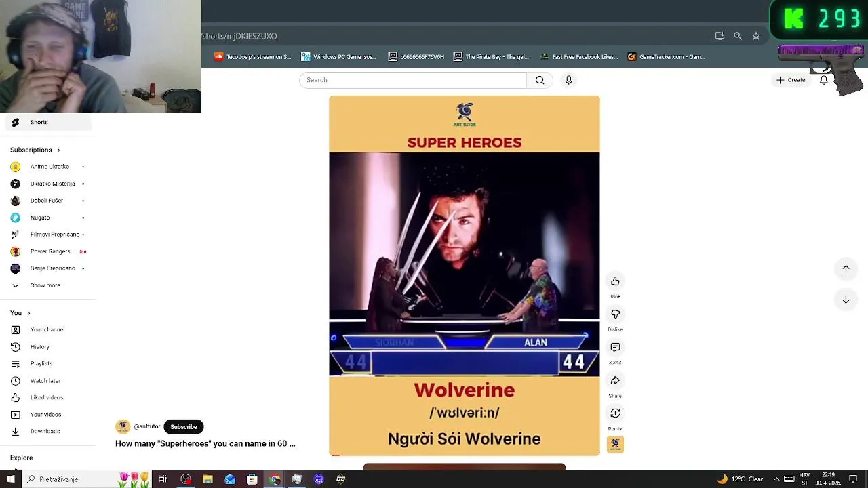
Task: Open Microsoft Store from the taskbar
Action: [252, 479]
